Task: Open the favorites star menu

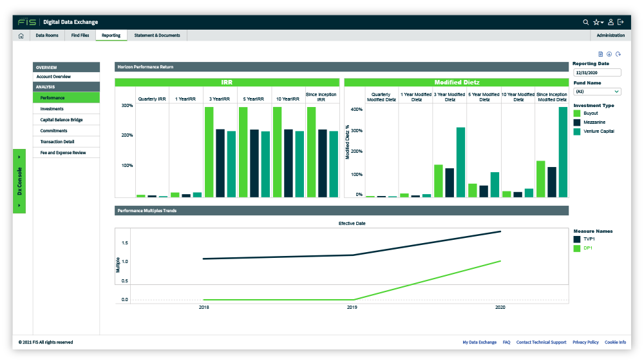Action: coord(598,22)
